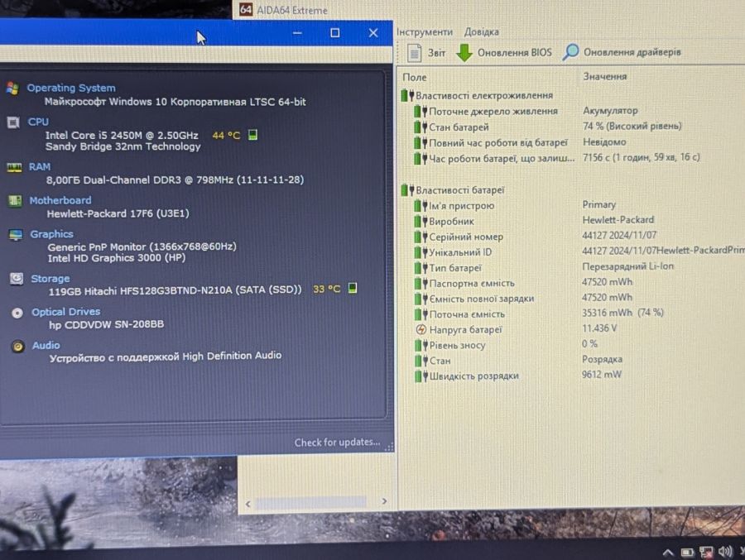Click the Optical Drives disc icon
Image resolution: width=745 pixels, height=560 pixels.
click(x=17, y=313)
